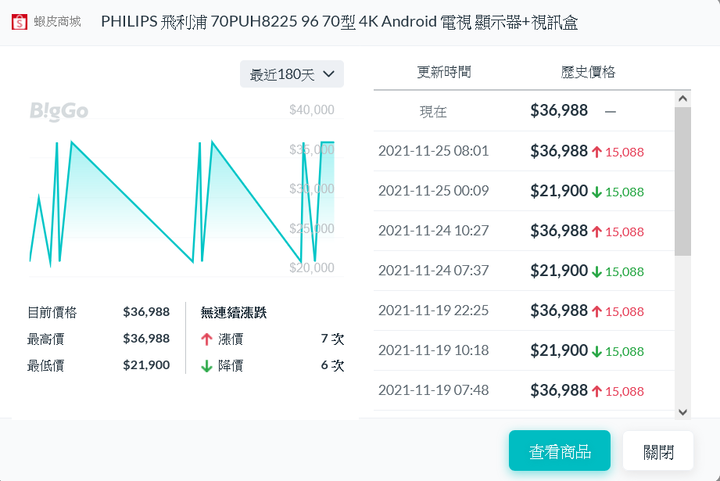Viewport: 720px width, 481px height.
Task: Select the 2021-11-25 00:09 timestamp
Action: click(x=433, y=191)
